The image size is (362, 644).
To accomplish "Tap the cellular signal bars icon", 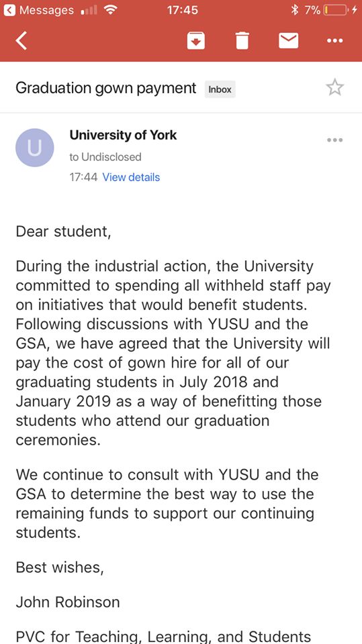I will pyautogui.click(x=90, y=10).
